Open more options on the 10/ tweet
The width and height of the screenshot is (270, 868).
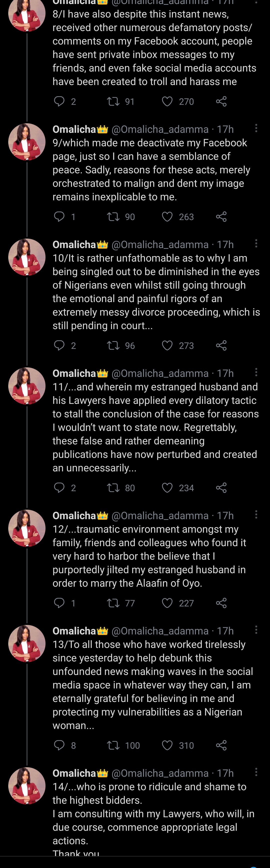[256, 243]
